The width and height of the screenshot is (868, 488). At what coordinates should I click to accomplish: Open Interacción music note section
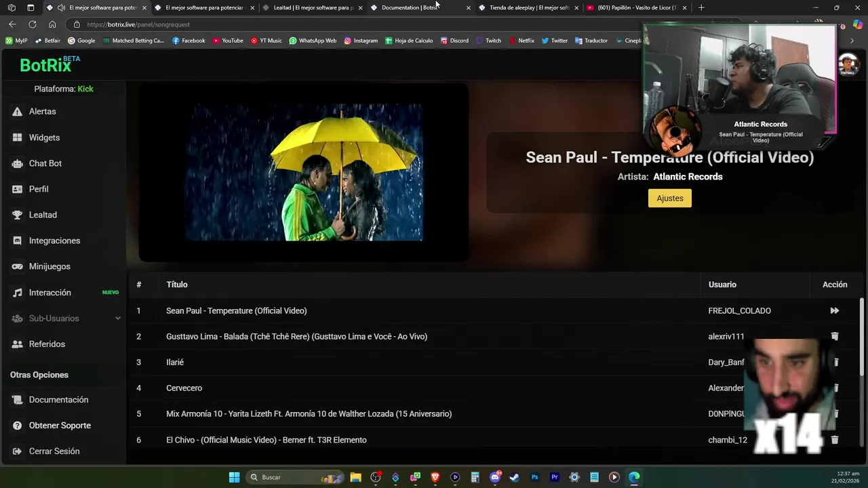50,293
